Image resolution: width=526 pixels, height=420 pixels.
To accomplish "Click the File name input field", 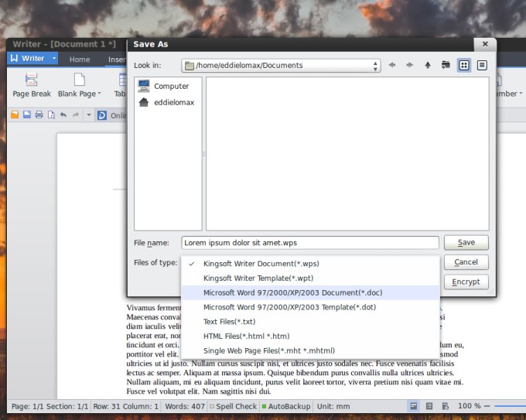I will pos(310,243).
